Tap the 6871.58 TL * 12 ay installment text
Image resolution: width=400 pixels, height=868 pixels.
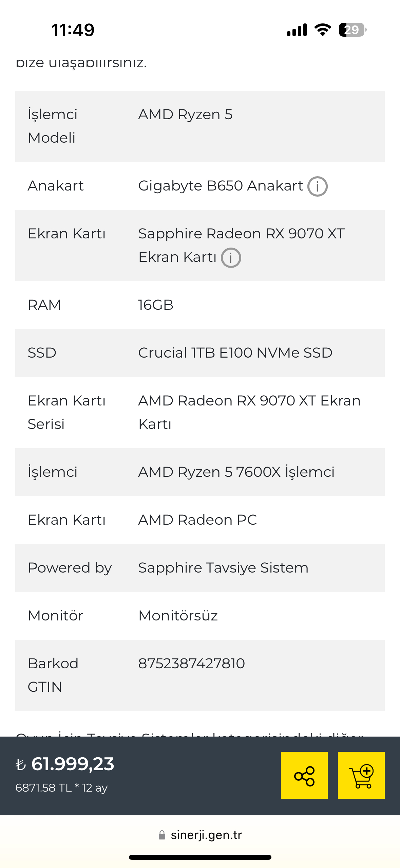pos(61,788)
